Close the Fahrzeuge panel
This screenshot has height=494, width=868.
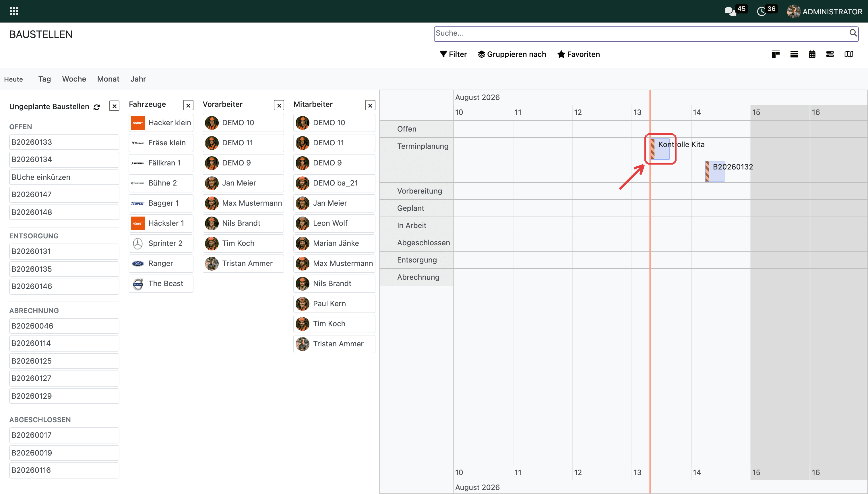coord(188,105)
